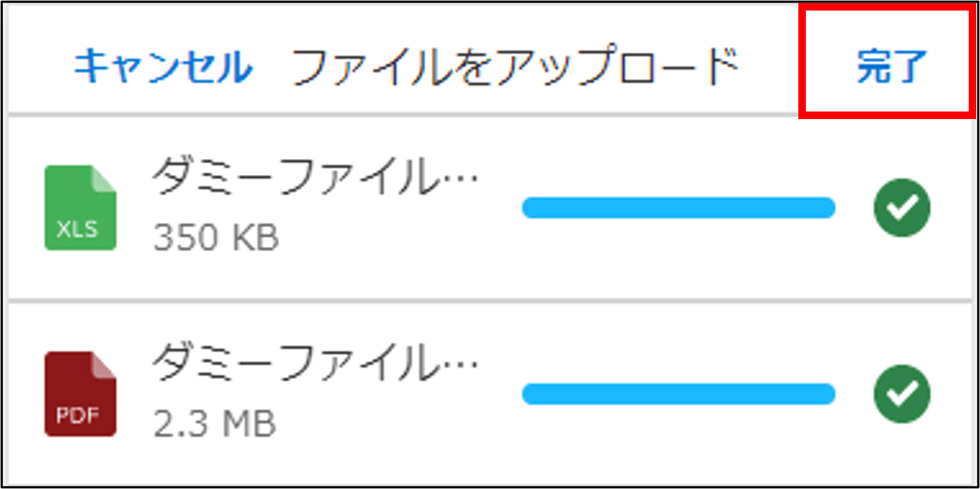Click the ファイルをアップロード dialog title
The height and width of the screenshot is (489, 980).
click(513, 68)
